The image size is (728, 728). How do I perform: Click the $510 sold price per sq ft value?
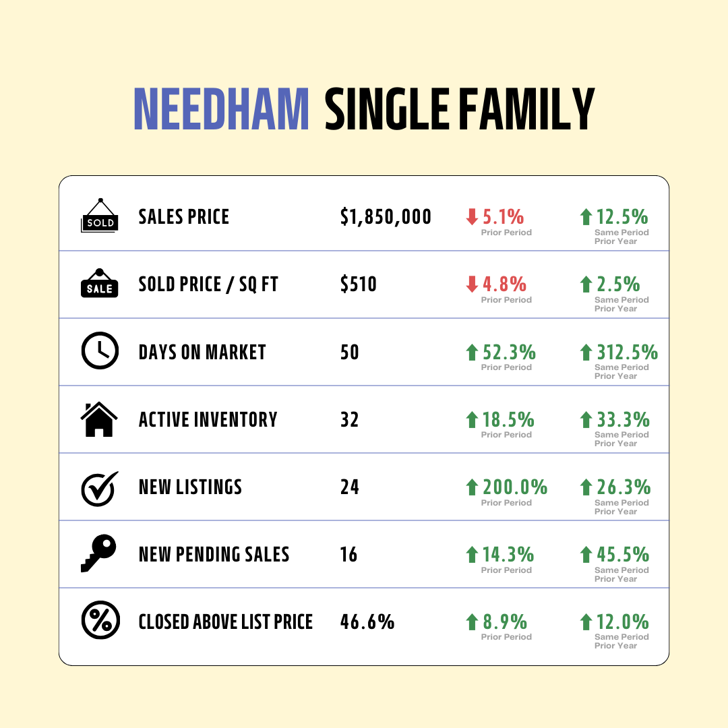click(359, 284)
